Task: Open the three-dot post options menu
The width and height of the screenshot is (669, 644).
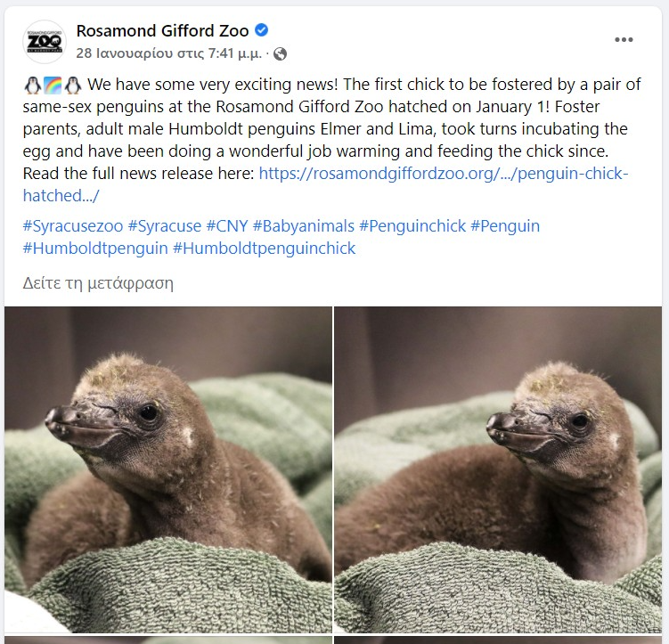Action: [624, 40]
